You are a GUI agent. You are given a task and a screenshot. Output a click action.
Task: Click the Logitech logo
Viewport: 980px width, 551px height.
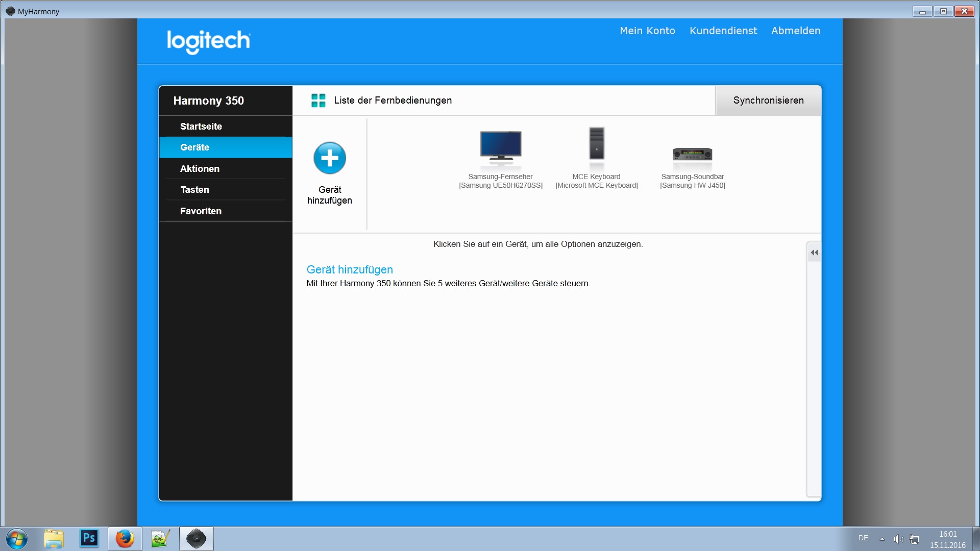pos(209,41)
